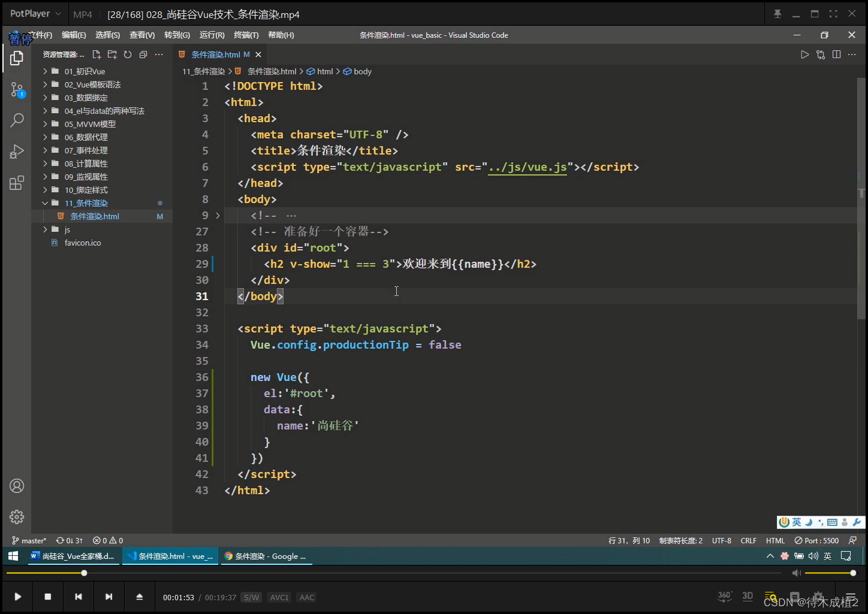Screen dimensions: 868x614
Task: Create a new file in explorer
Action: click(x=97, y=55)
